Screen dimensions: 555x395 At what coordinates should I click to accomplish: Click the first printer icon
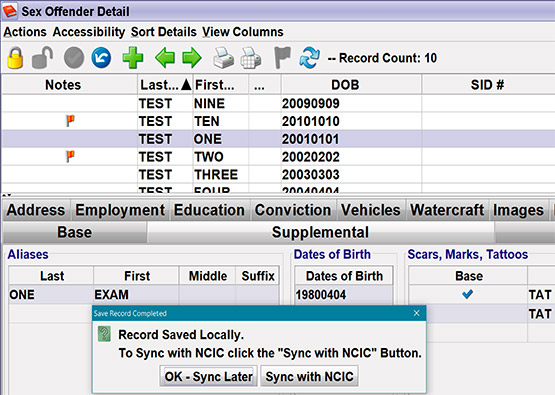coord(223,58)
